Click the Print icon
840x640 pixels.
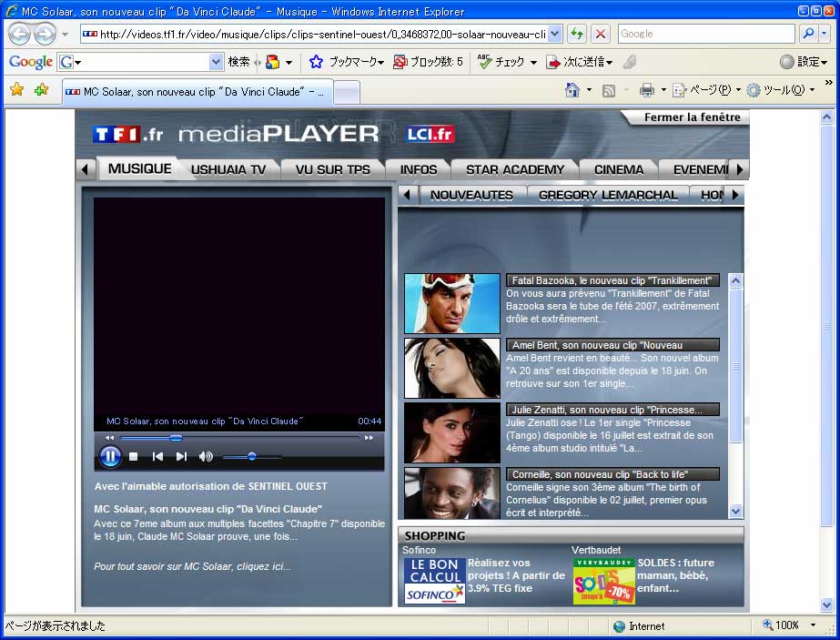click(646, 90)
